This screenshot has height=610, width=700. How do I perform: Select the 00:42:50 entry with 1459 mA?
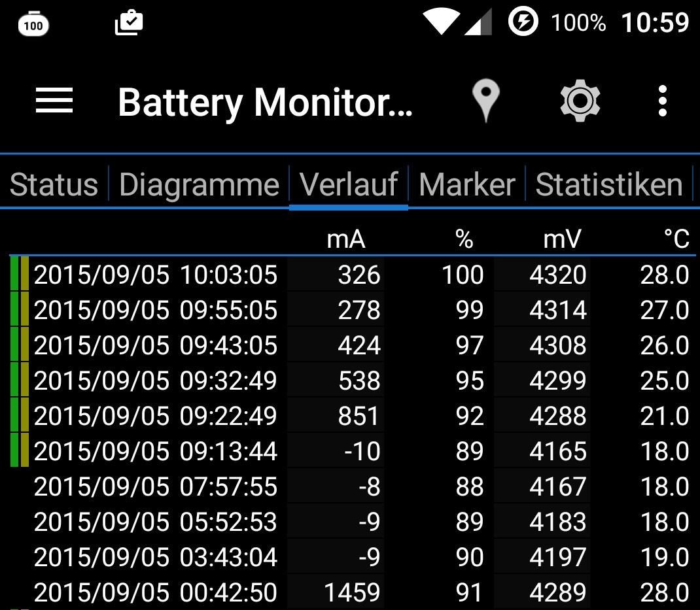coord(155,592)
